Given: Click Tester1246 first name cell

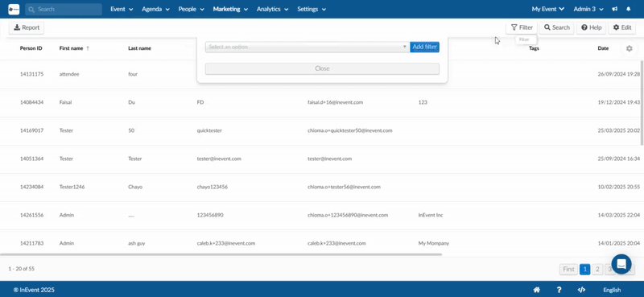Looking at the screenshot, I should click(x=72, y=187).
